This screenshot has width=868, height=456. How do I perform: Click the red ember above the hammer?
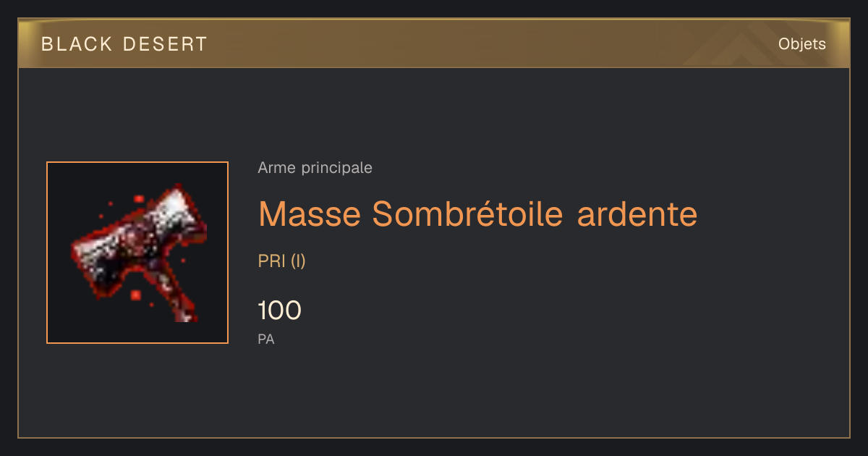(138, 198)
